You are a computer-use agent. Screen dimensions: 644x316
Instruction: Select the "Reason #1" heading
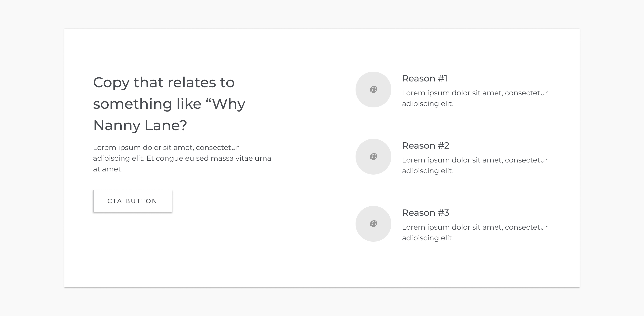pyautogui.click(x=424, y=79)
